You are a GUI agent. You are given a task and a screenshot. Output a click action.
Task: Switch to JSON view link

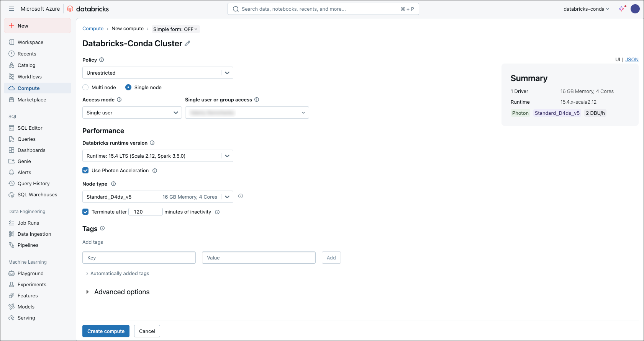[632, 59]
